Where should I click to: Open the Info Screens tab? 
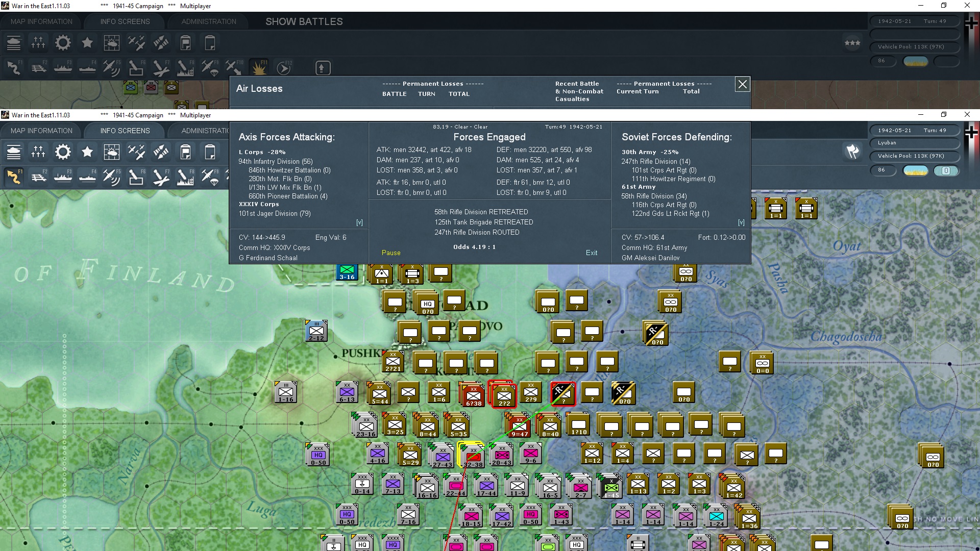point(125,131)
